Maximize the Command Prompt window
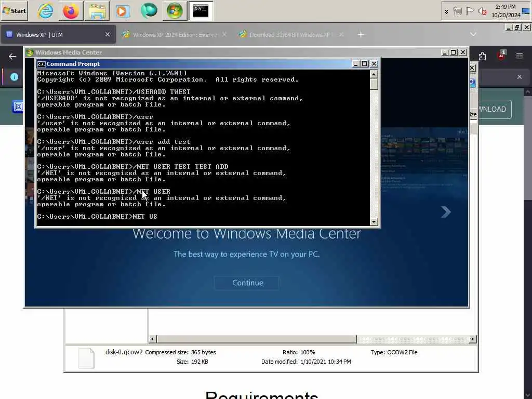This screenshot has height=399, width=532. click(365, 64)
